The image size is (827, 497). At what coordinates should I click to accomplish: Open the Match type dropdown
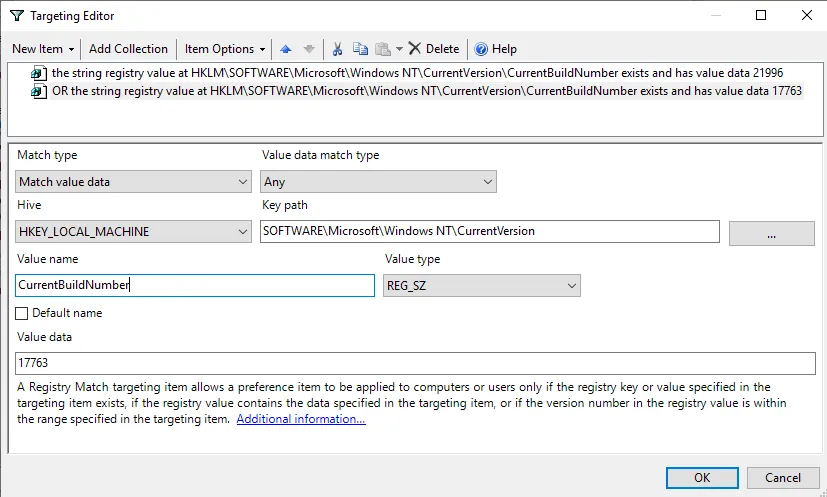[x=133, y=181]
